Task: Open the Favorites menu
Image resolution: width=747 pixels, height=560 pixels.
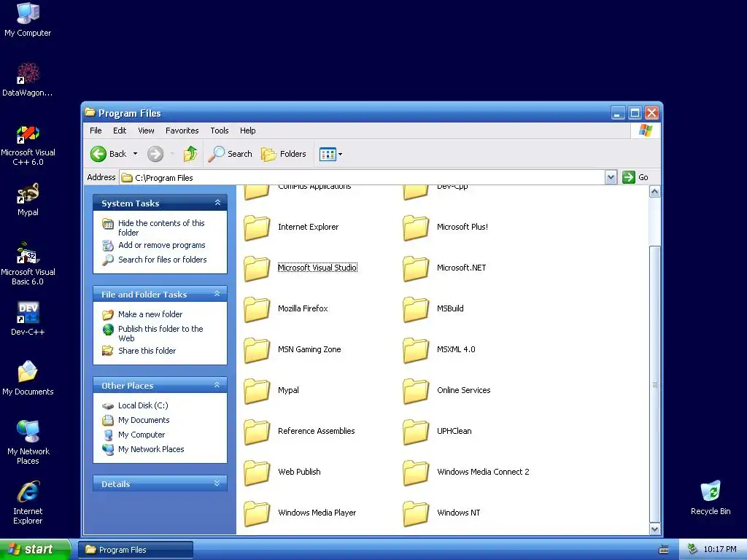Action: click(x=182, y=131)
